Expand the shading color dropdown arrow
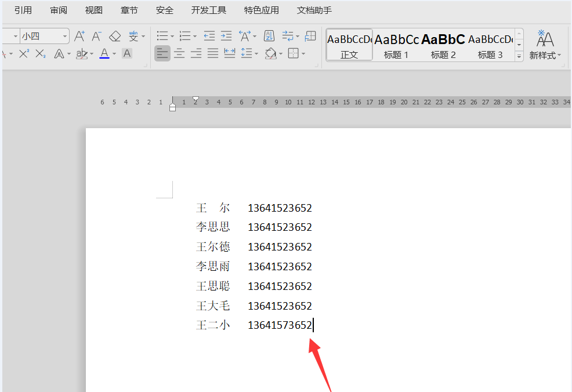Screen dimensions: 572x392 (x=281, y=54)
